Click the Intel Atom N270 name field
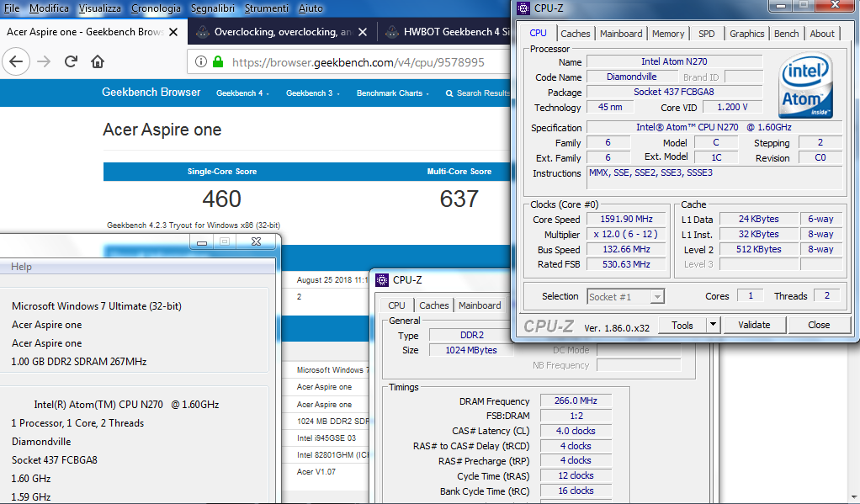Screen dimensions: 860x504 point(674,61)
